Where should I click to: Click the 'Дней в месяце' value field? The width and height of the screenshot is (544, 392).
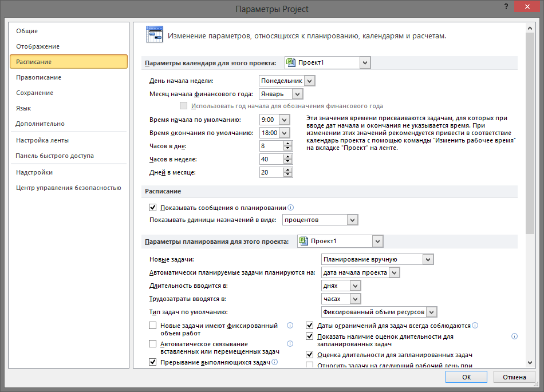click(271, 172)
